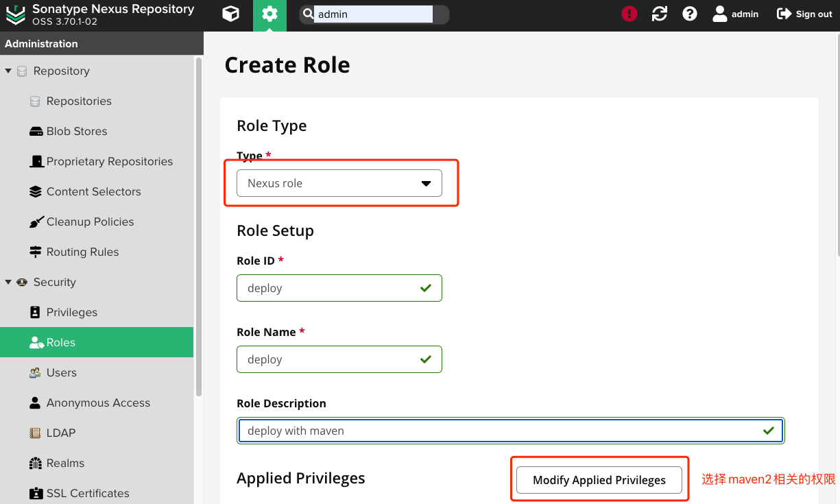Select Blob Stores in the sidebar
Image resolution: width=840 pixels, height=504 pixels.
77,132
